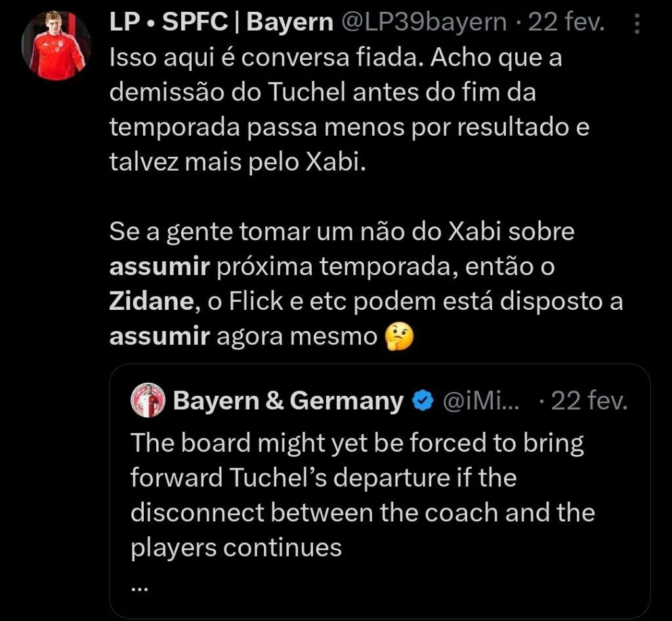The width and height of the screenshot is (672, 621).
Task: Click the Bayern & Germany display name
Action: [x=287, y=399]
